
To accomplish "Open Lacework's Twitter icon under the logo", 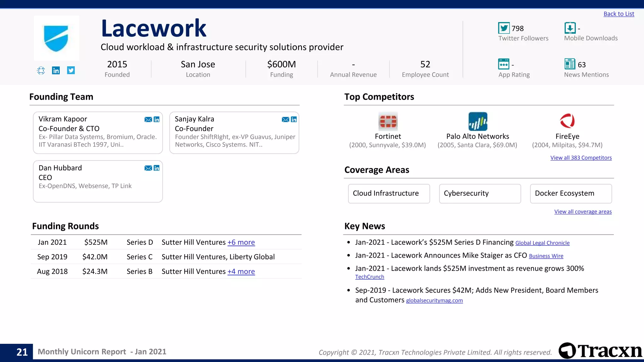I will coord(71,70).
